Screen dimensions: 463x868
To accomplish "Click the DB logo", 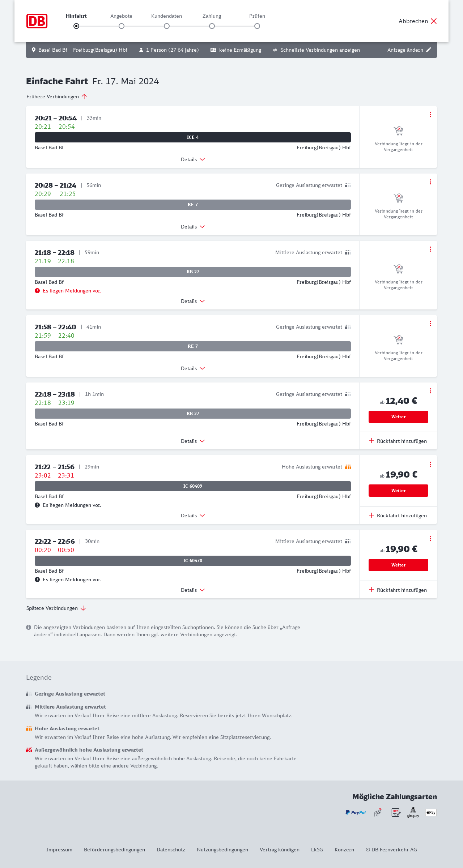I will click(37, 21).
